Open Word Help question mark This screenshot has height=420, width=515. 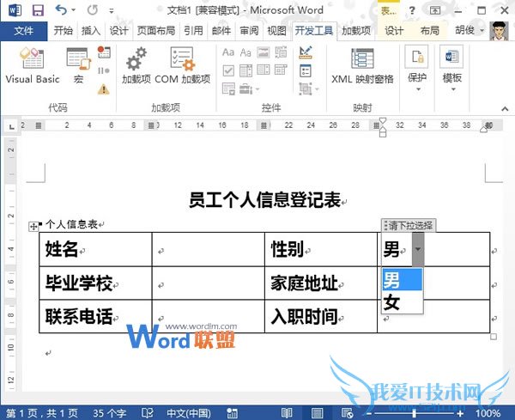pyautogui.click(x=412, y=10)
